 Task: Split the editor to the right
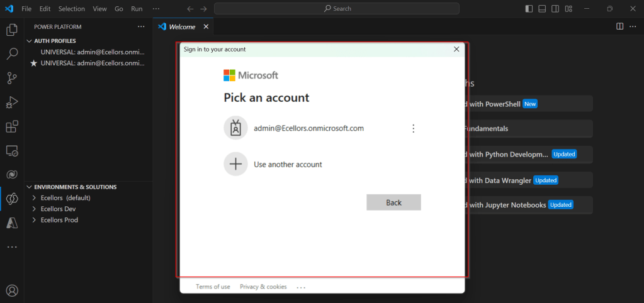[x=619, y=26]
